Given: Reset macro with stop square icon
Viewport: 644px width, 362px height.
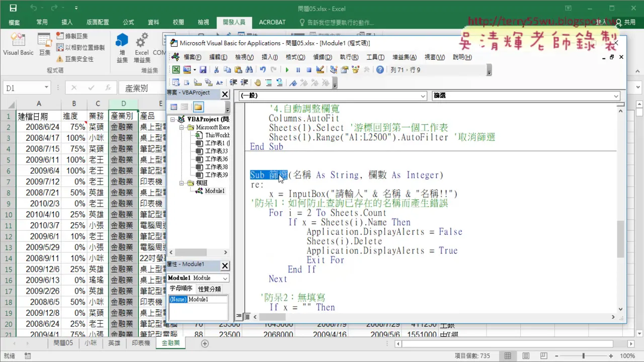Looking at the screenshot, I should click(309, 70).
